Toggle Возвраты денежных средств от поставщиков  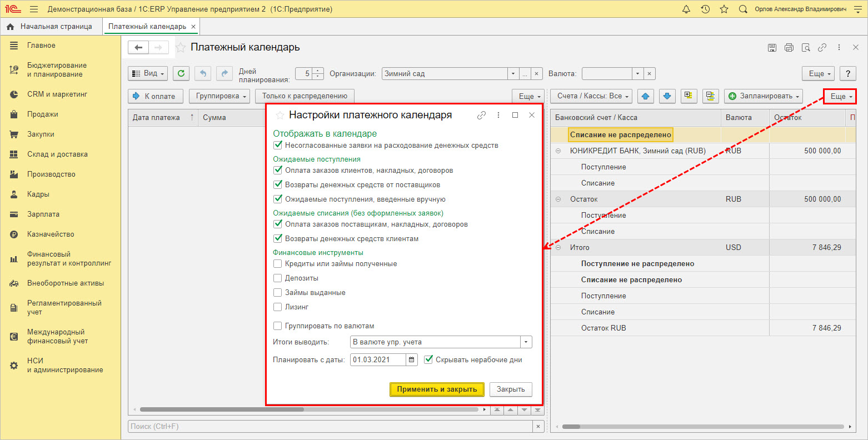(278, 184)
